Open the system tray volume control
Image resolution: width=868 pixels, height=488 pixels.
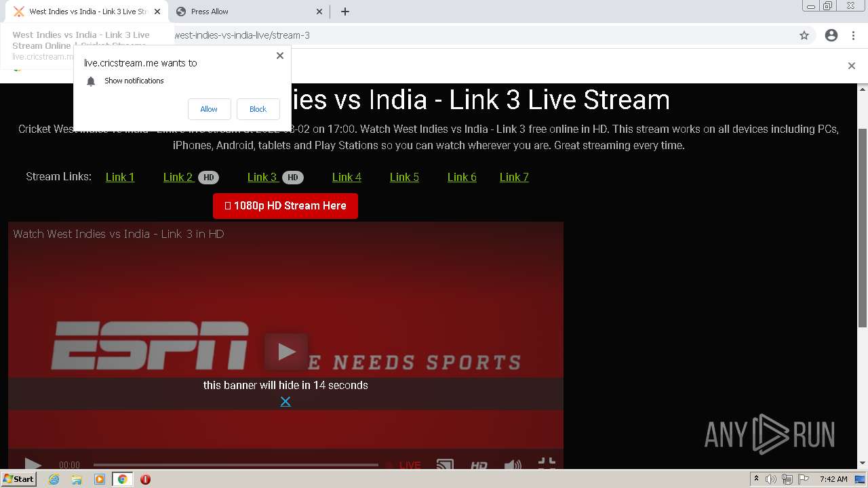[771, 479]
